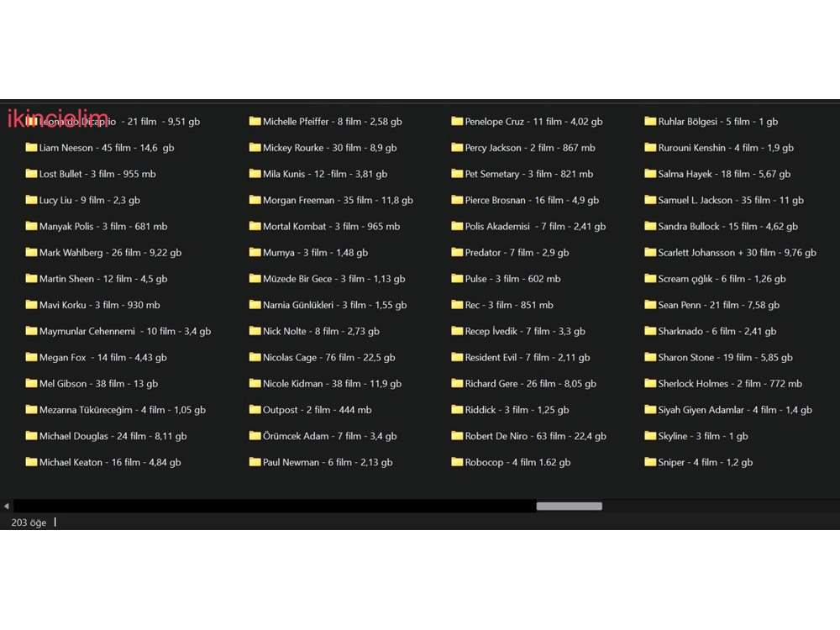The height and width of the screenshot is (630, 840).
Task: Click the Mortal Kombat folder icon
Action: click(x=255, y=226)
